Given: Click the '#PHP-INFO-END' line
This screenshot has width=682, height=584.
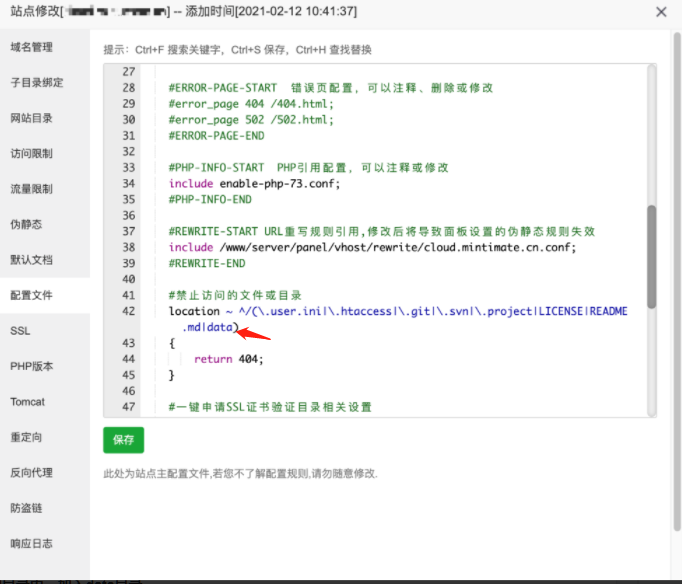Looking at the screenshot, I should 210,200.
